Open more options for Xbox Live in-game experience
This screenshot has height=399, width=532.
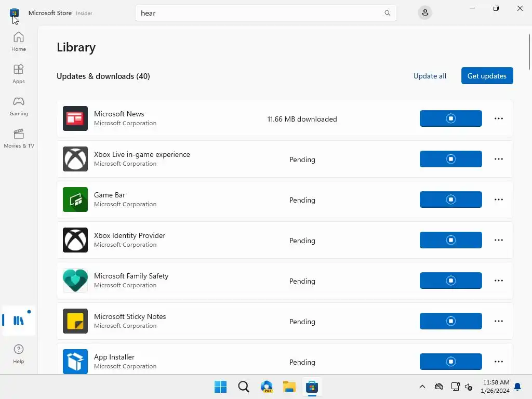tap(498, 159)
